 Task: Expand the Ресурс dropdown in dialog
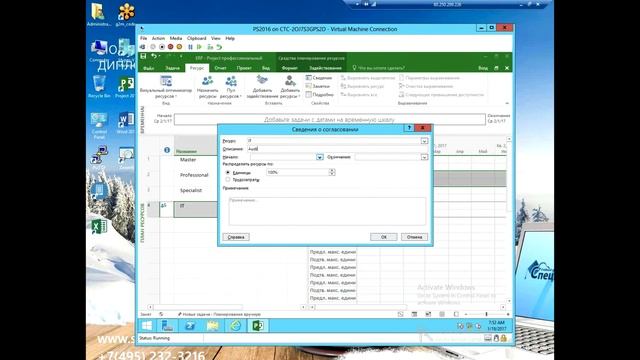(x=424, y=141)
